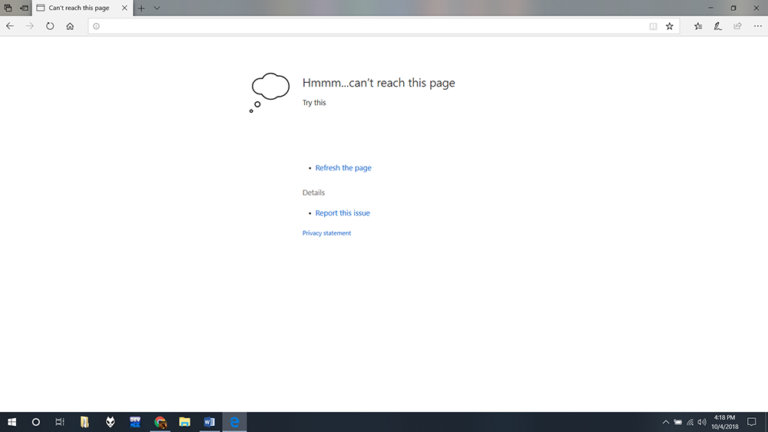768x432 pixels.
Task: Expand the tab previews chevron
Action: tap(157, 8)
